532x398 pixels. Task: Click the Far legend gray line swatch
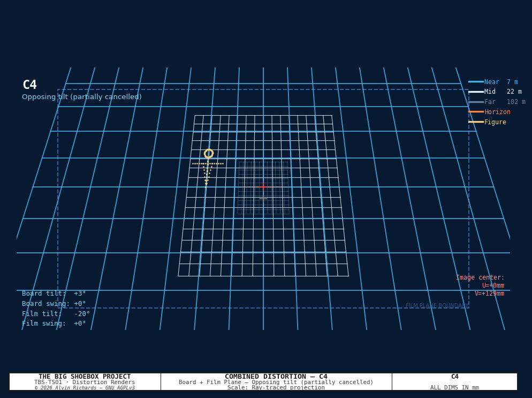(x=476, y=102)
